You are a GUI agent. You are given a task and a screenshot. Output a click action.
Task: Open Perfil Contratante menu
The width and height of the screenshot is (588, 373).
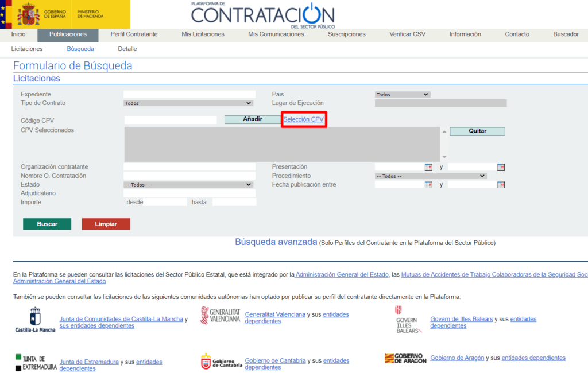[x=134, y=34]
